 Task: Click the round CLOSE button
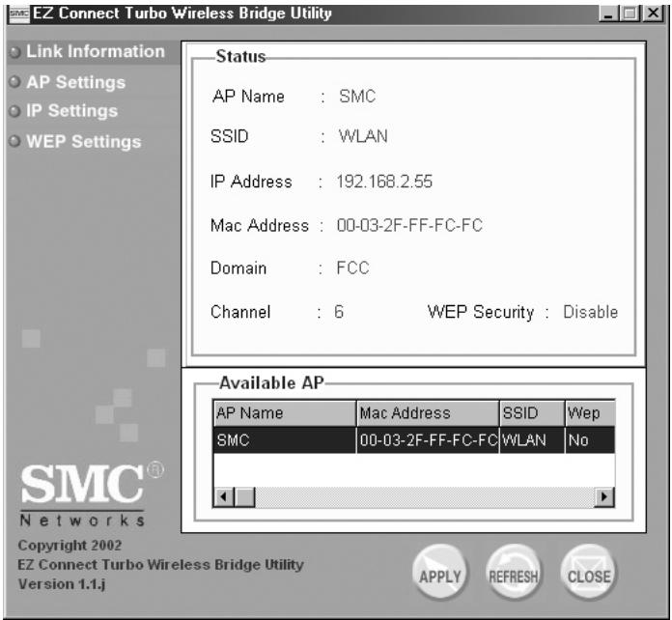click(588, 572)
